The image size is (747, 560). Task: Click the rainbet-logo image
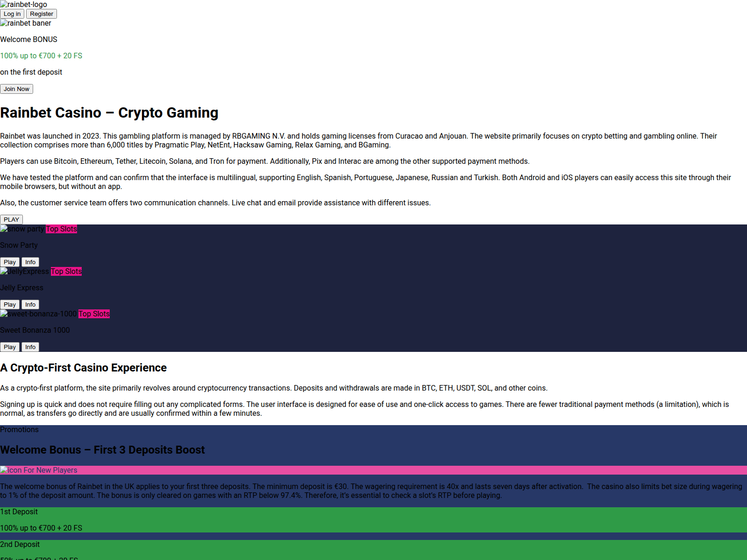click(23, 5)
